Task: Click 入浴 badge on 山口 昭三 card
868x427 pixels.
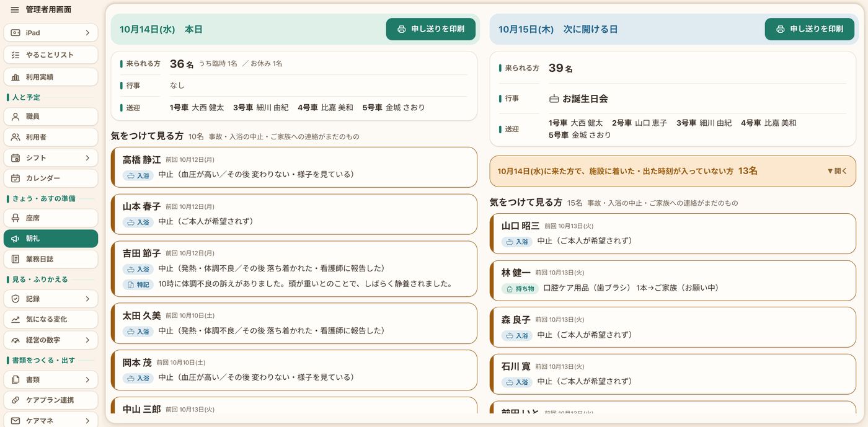Action: tap(517, 242)
